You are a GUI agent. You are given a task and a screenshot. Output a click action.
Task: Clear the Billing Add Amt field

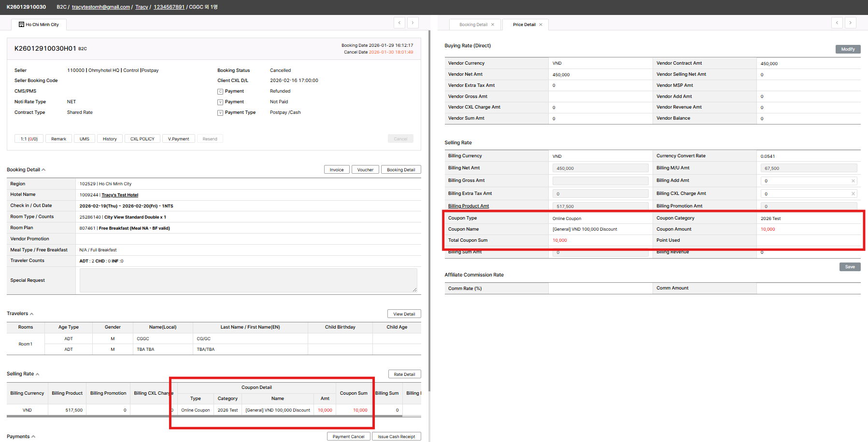[x=853, y=181]
